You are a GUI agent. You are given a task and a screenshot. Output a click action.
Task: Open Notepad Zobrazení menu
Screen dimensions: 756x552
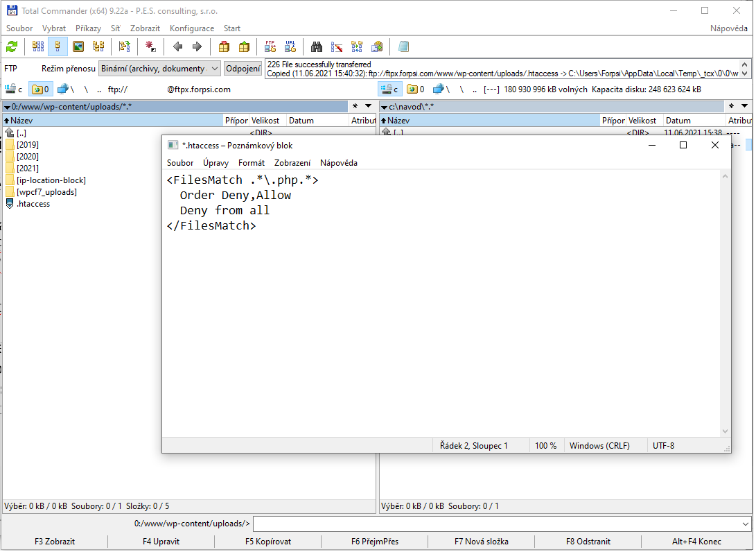292,163
